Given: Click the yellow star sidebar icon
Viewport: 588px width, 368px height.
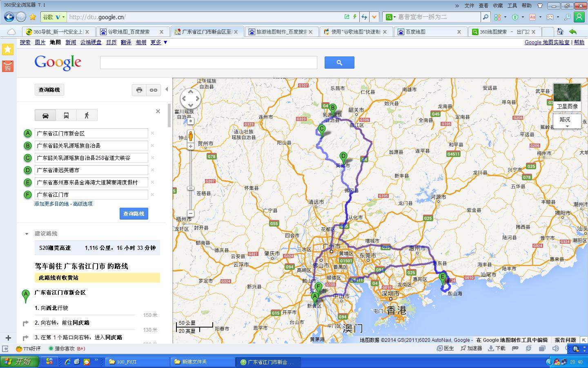Looking at the screenshot, I should click(8, 49).
